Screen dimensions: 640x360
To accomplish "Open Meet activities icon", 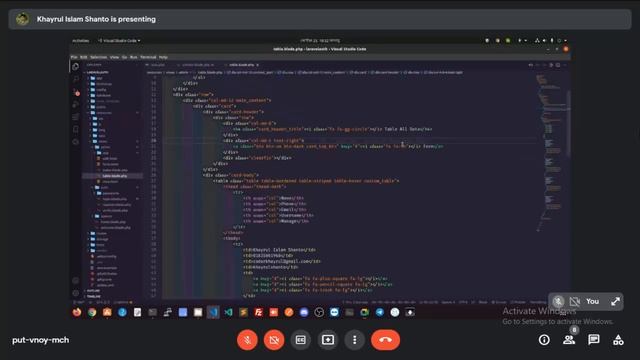I will [618, 340].
